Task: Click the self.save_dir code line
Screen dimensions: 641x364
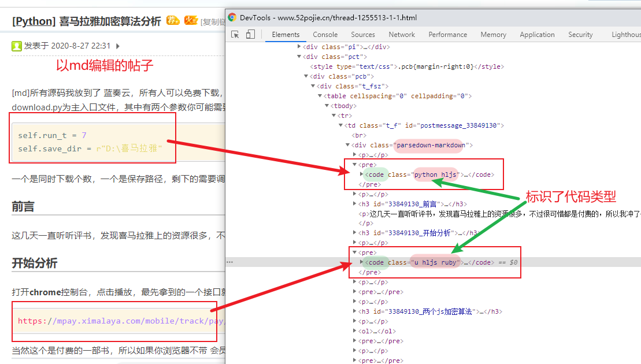Action: coord(90,148)
